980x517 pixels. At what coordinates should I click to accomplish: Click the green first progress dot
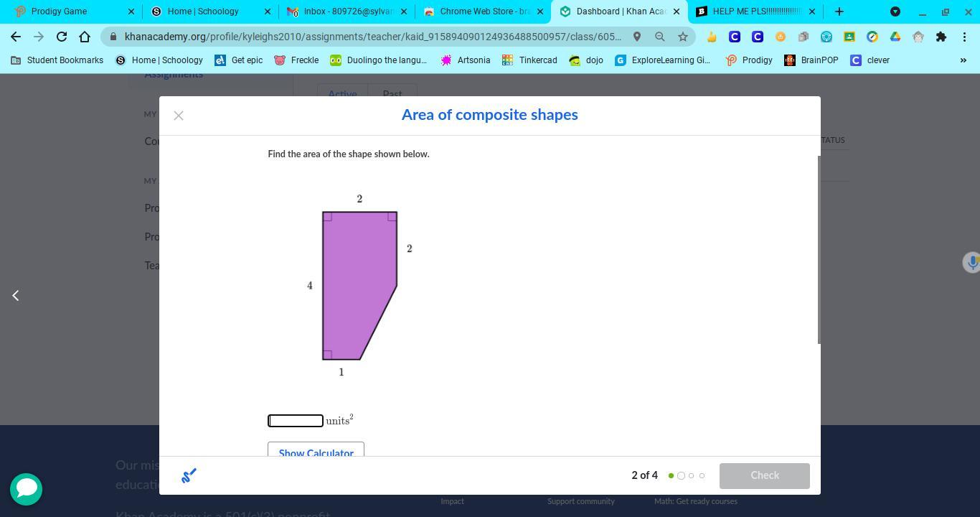(x=671, y=475)
